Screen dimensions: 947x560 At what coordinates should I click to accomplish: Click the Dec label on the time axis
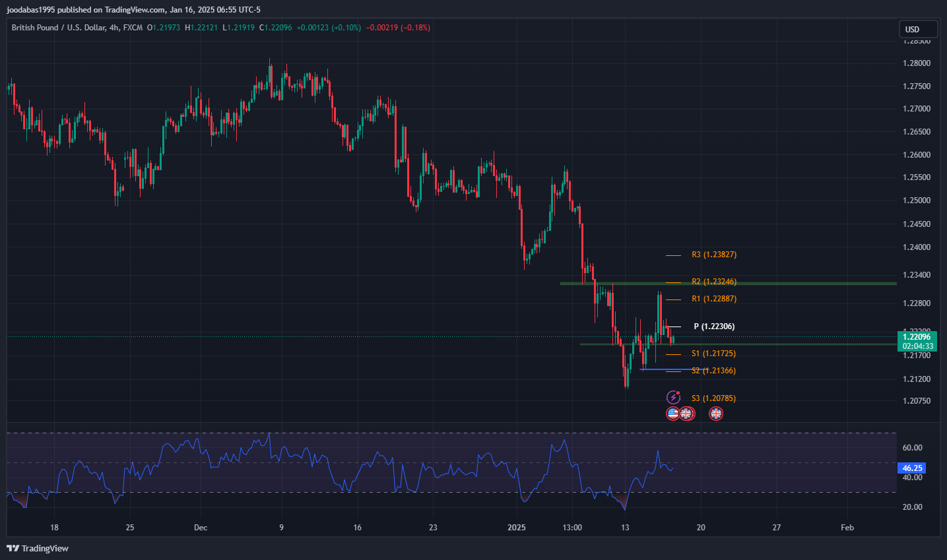(x=201, y=528)
